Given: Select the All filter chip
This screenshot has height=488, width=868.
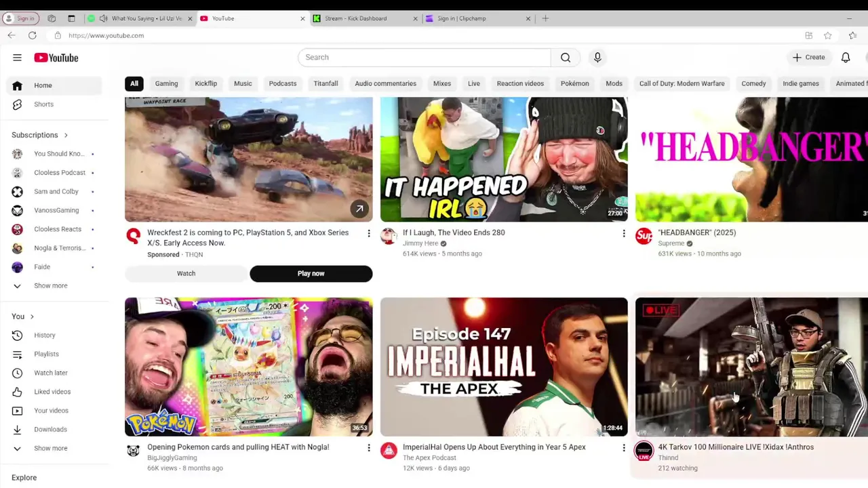Looking at the screenshot, I should point(134,83).
